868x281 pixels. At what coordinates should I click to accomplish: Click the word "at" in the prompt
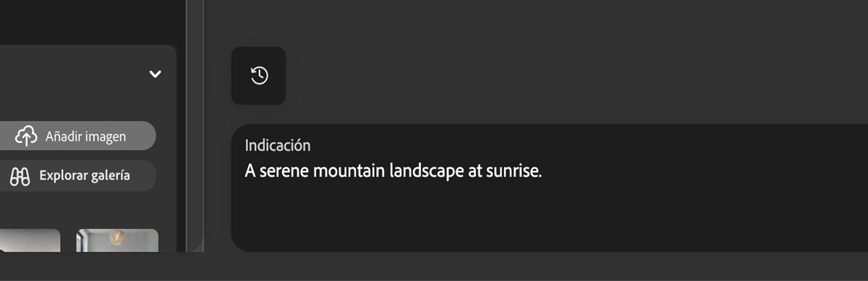[x=466, y=172]
